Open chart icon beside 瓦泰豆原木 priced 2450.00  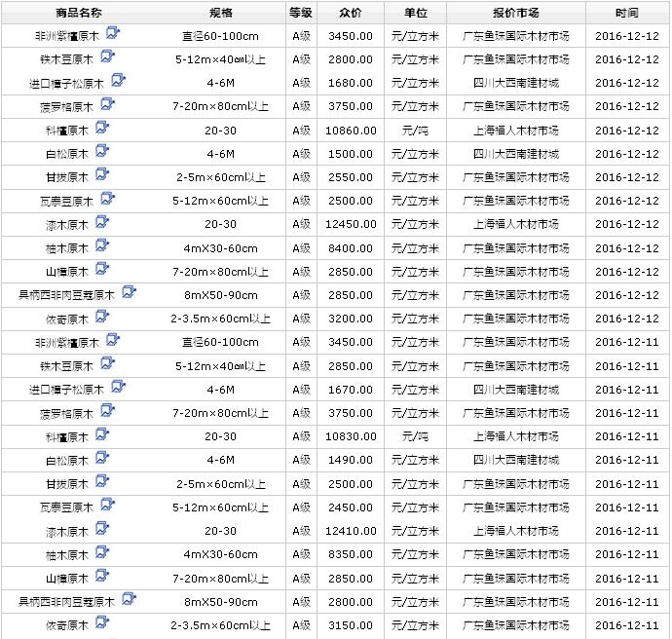click(x=107, y=506)
